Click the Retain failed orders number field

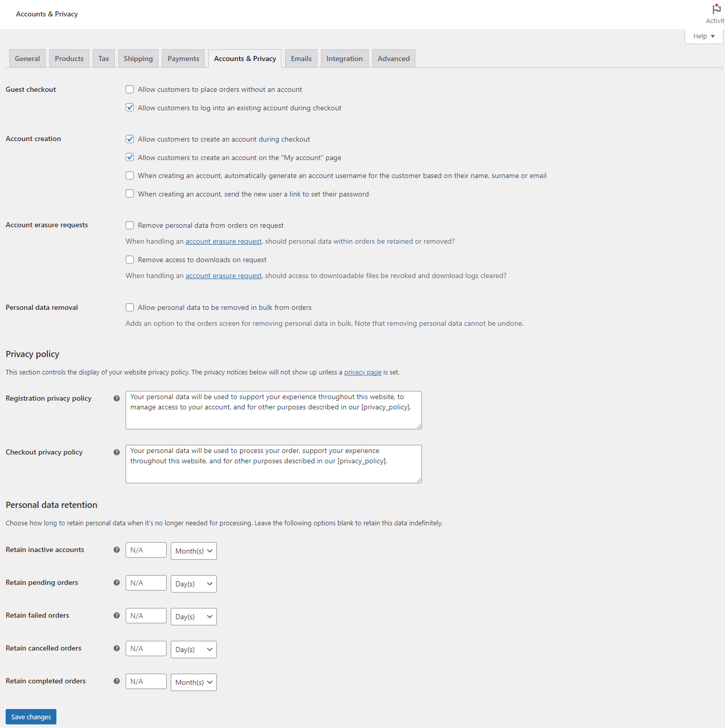coord(146,616)
